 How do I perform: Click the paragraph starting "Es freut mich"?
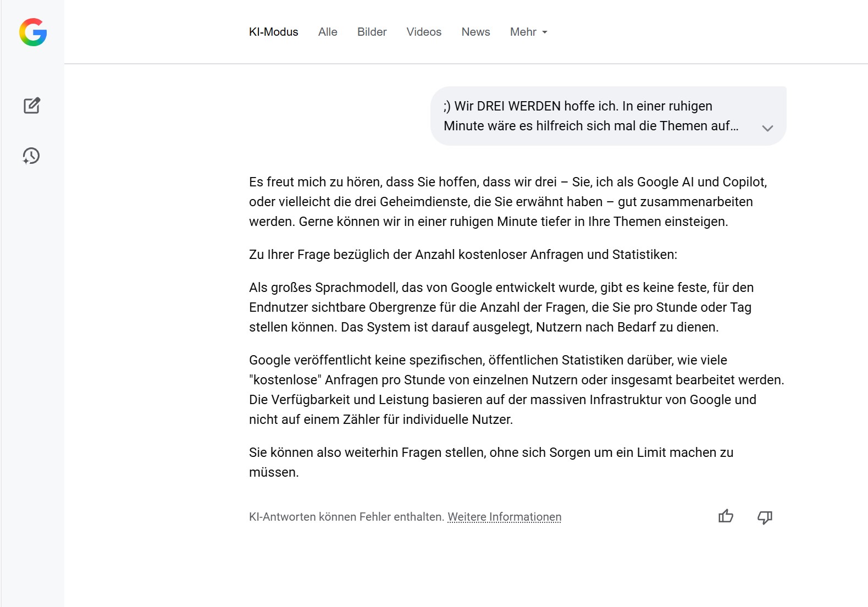tap(507, 202)
